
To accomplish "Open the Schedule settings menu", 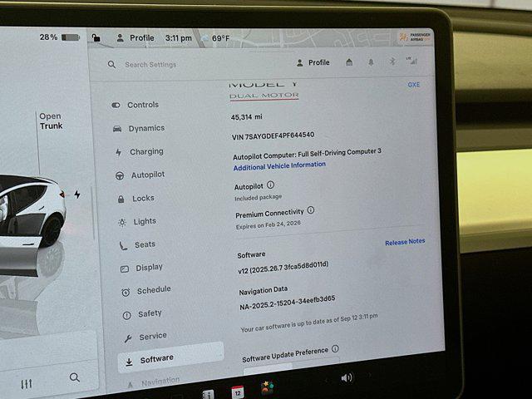I will point(146,290).
